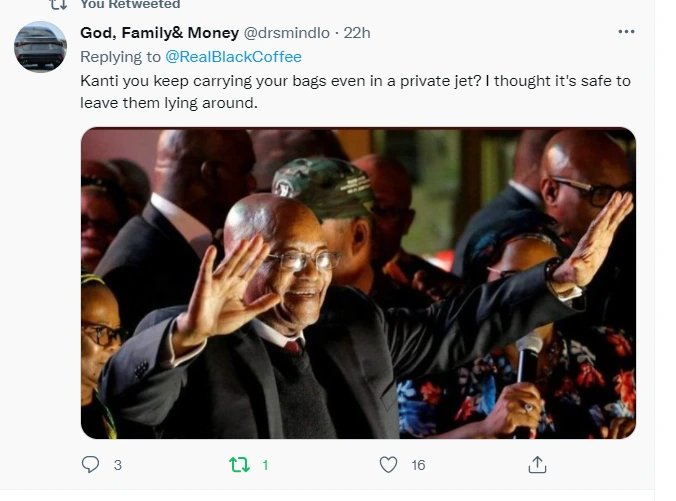Open the share tweet icon
Screen dimensions: 676x501
(x=537, y=465)
